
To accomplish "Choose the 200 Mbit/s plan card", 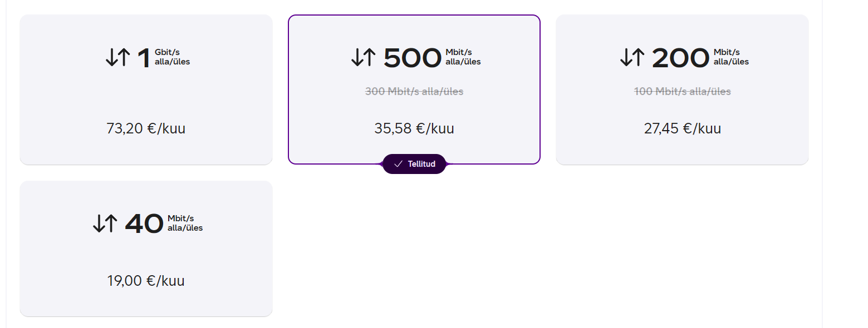I will (682, 90).
